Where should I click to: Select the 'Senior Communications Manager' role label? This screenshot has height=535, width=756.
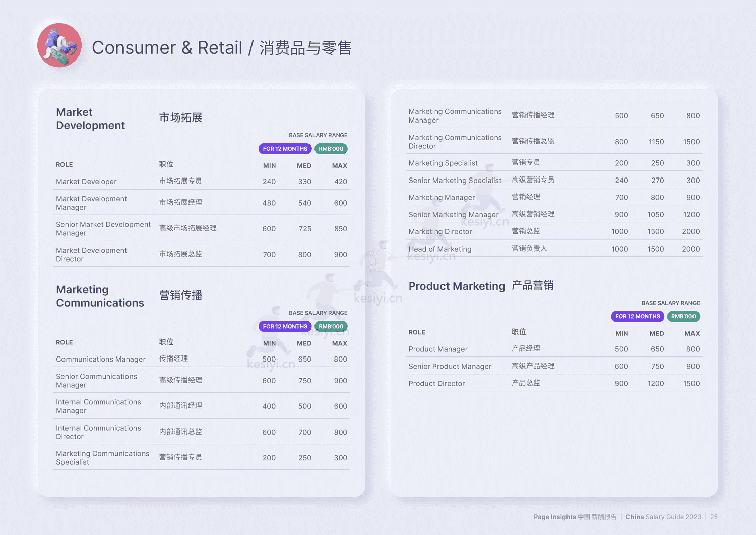click(96, 381)
